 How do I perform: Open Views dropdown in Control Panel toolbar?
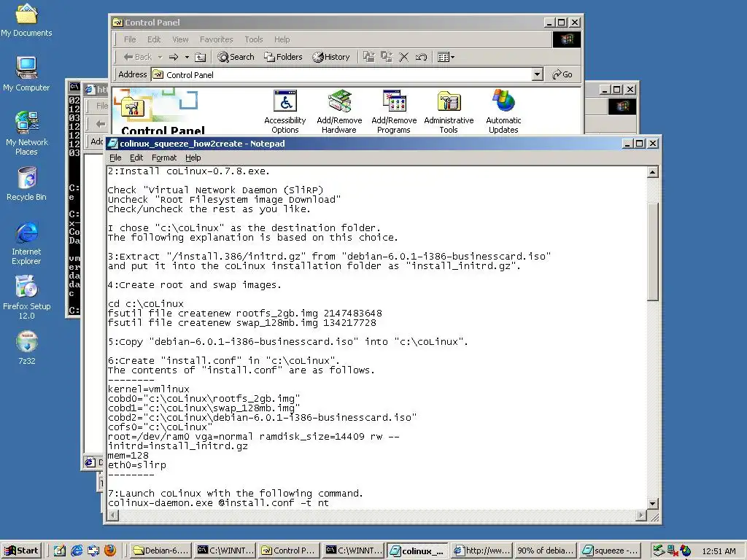(446, 57)
